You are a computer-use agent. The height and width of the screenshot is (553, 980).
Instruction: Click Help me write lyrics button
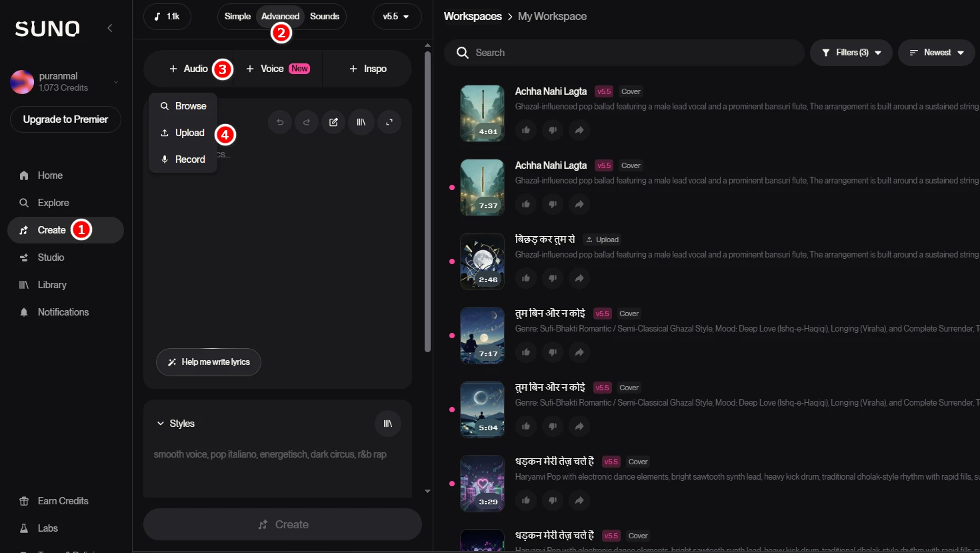209,362
